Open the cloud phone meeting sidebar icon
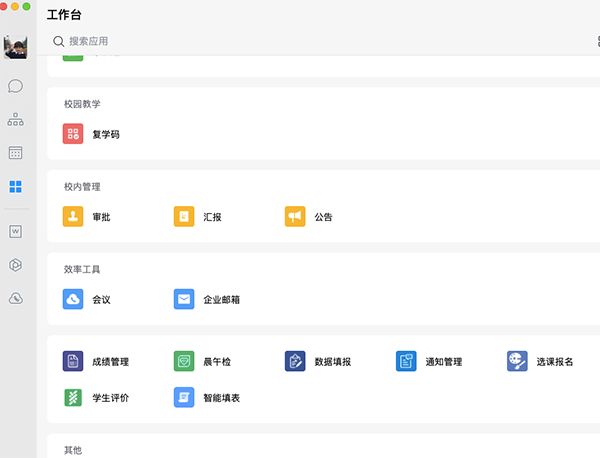Viewport: 600px width, 458px height. [x=15, y=298]
